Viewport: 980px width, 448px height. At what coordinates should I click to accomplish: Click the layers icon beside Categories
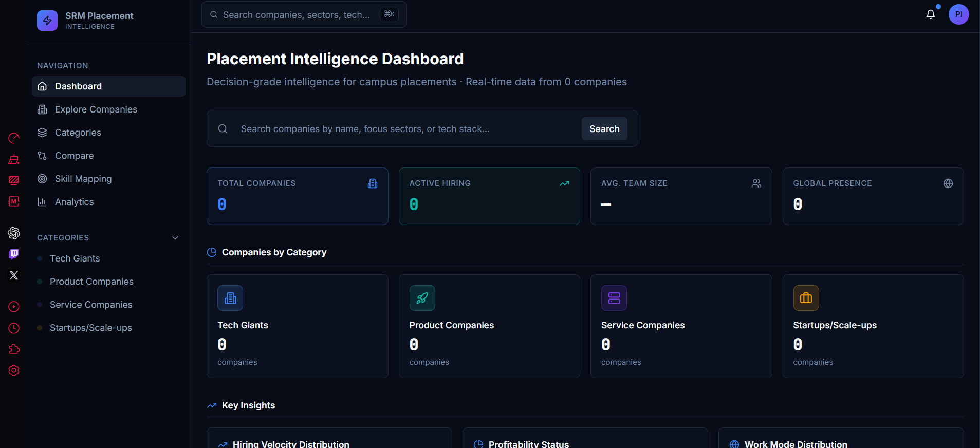pos(43,133)
